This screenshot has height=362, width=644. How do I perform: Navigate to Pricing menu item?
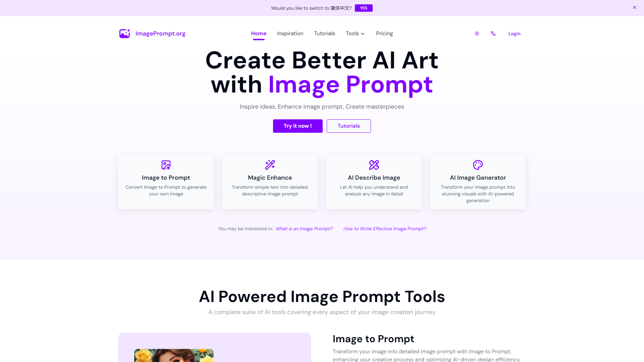point(384,33)
